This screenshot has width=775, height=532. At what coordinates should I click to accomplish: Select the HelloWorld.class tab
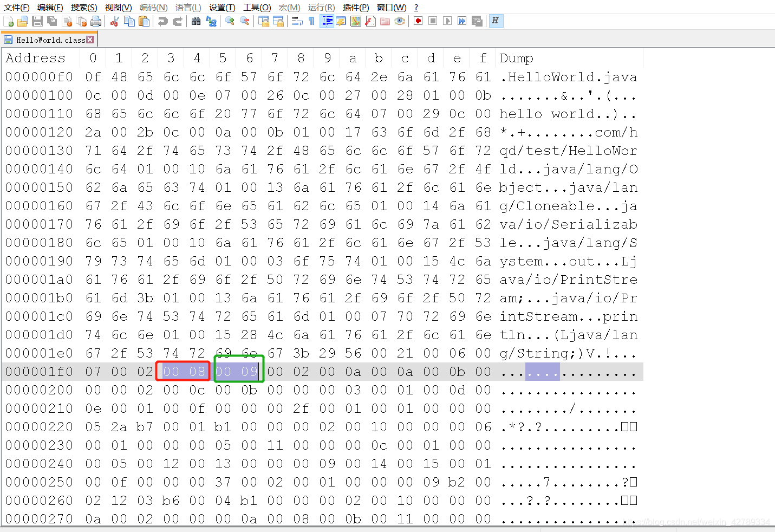point(49,40)
